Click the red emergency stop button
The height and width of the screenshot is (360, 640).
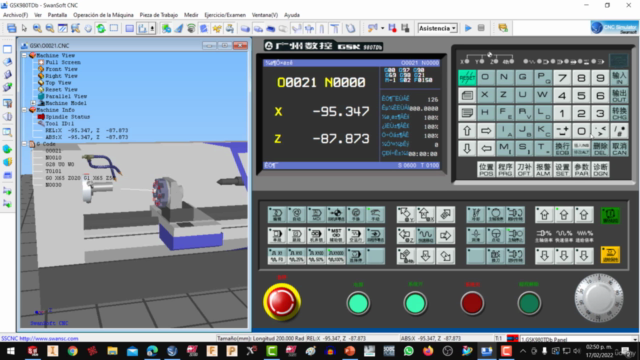pyautogui.click(x=282, y=302)
